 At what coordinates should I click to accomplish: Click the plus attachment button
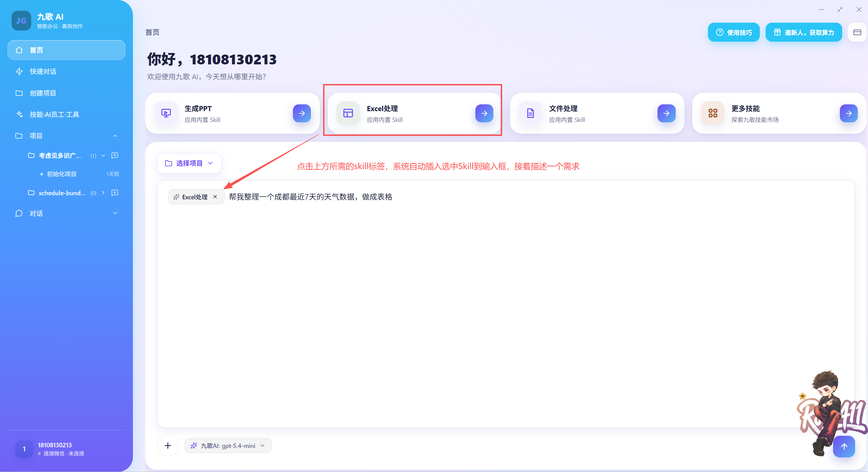pyautogui.click(x=168, y=446)
